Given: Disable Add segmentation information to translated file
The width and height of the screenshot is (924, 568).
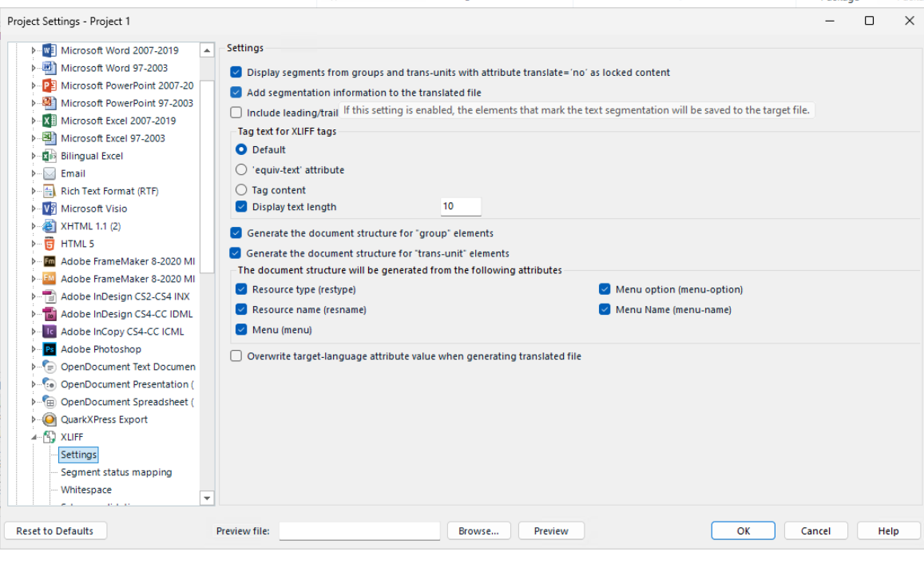Looking at the screenshot, I should [236, 93].
